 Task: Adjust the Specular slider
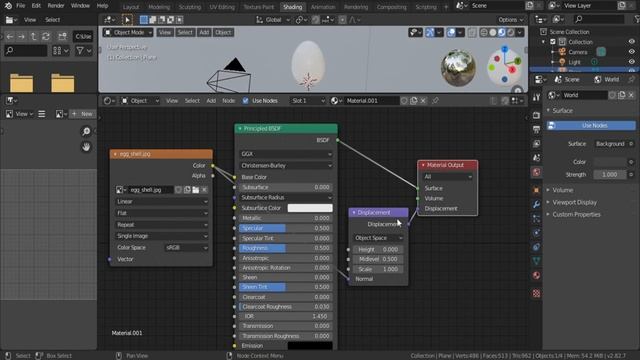(286, 228)
